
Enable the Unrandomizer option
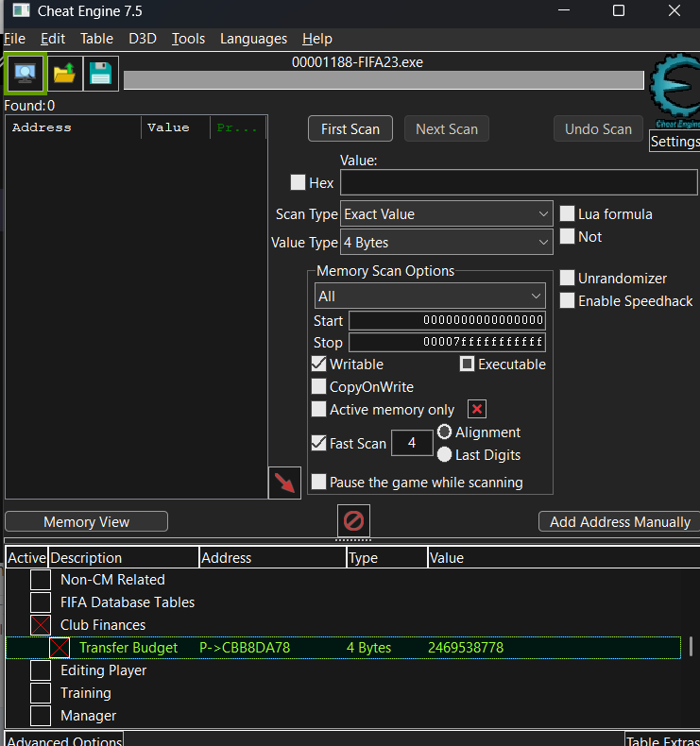[567, 278]
